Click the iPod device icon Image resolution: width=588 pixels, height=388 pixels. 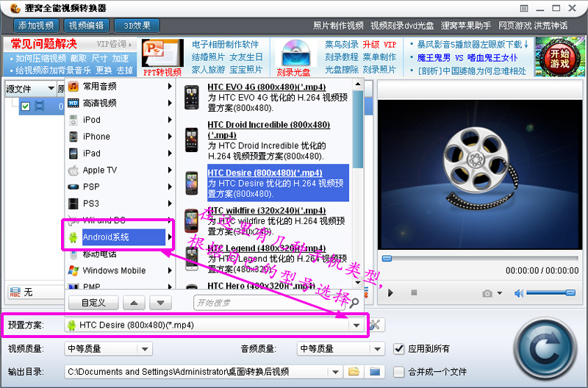pyautogui.click(x=73, y=120)
